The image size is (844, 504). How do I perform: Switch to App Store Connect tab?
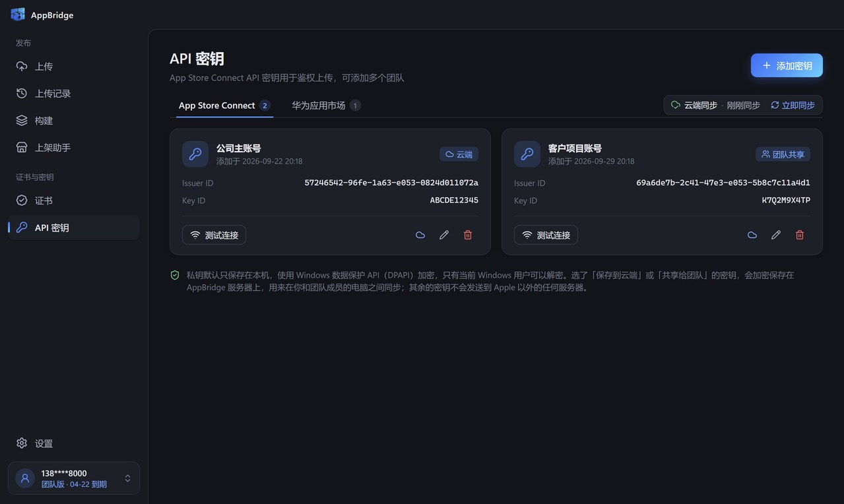(224, 106)
